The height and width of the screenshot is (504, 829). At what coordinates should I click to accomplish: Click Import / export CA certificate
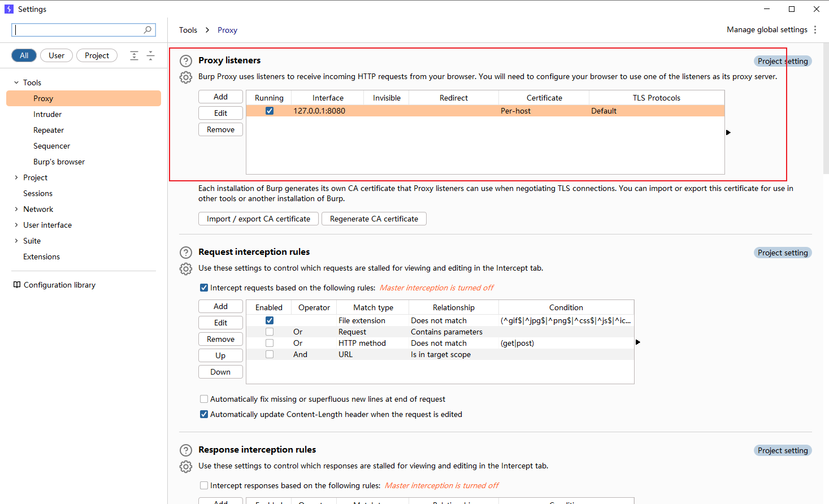click(258, 219)
